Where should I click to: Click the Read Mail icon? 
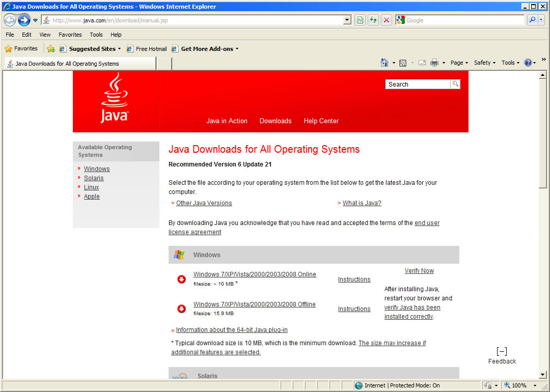click(422, 63)
